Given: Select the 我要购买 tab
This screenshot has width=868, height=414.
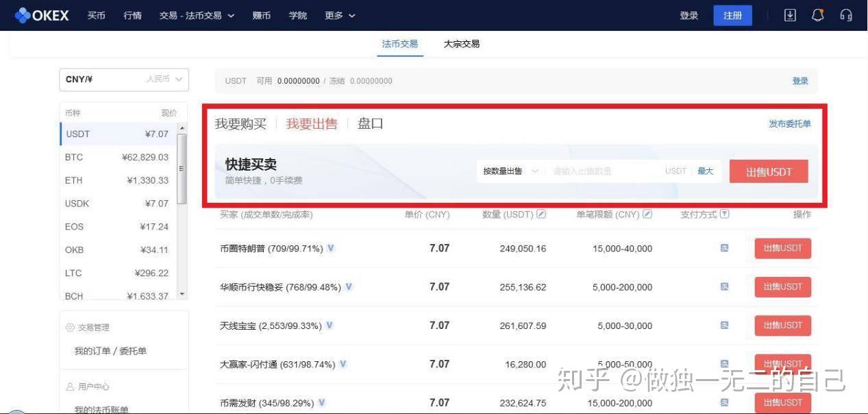Looking at the screenshot, I should [x=240, y=124].
